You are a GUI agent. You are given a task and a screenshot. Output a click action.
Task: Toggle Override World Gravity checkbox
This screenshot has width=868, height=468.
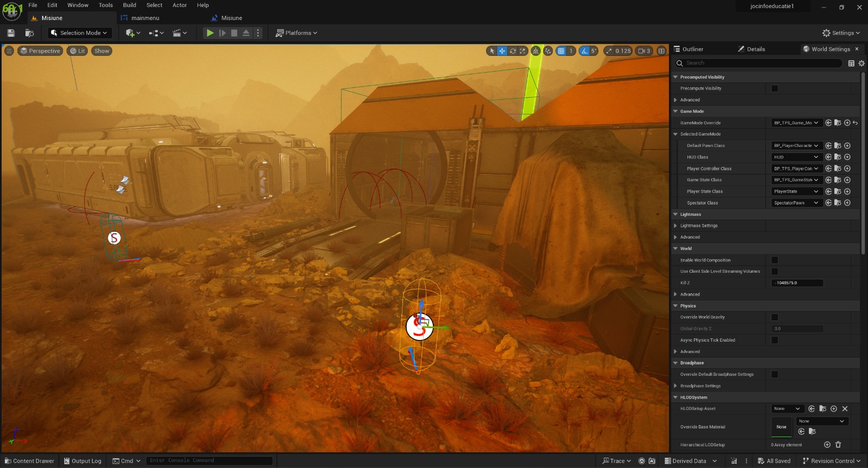775,317
